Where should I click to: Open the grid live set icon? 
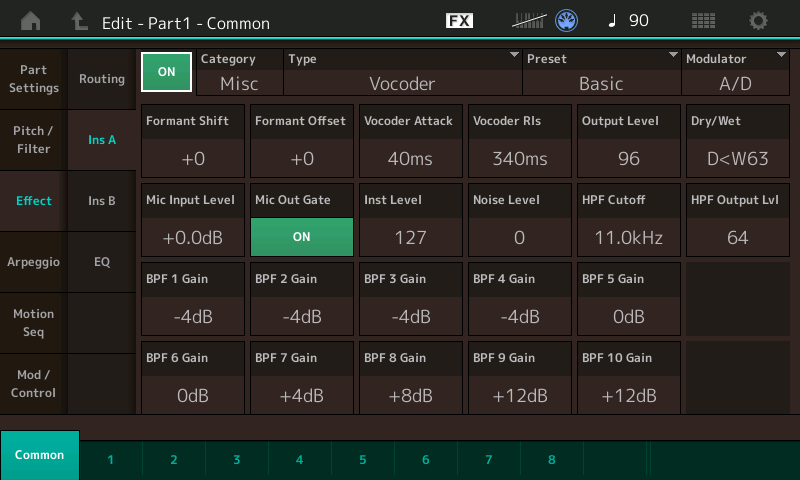703,20
